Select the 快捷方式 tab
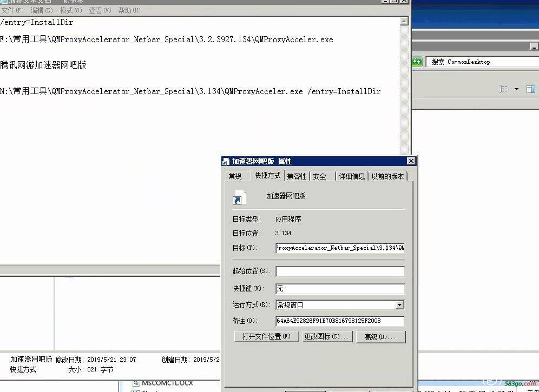 [267, 176]
